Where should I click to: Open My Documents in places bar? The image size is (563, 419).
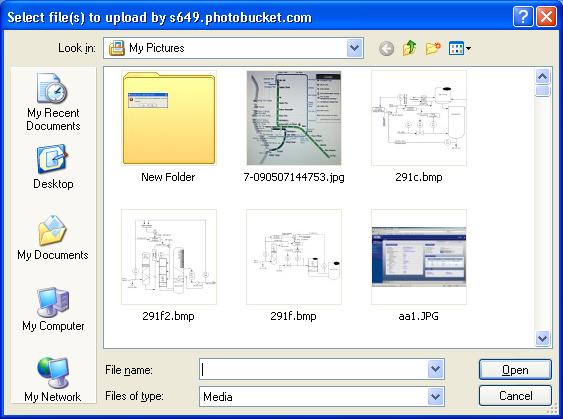(x=53, y=238)
